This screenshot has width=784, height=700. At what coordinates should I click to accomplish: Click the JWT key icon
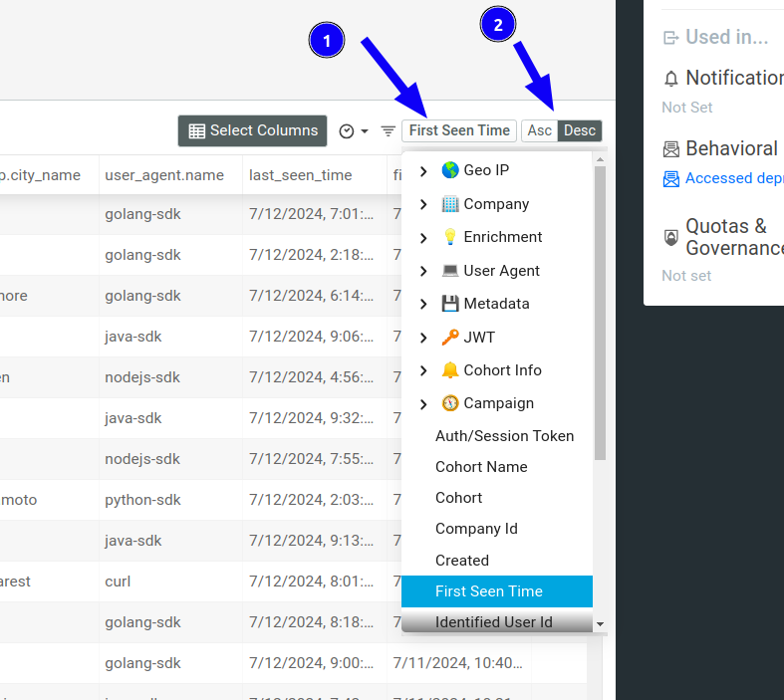point(450,338)
